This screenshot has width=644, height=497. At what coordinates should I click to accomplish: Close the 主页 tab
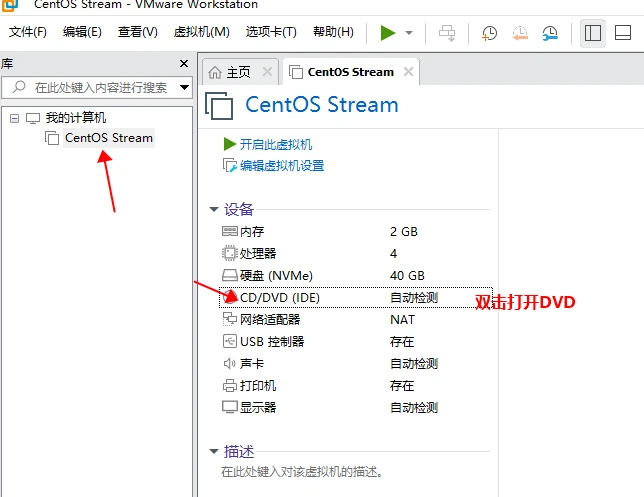pos(267,71)
